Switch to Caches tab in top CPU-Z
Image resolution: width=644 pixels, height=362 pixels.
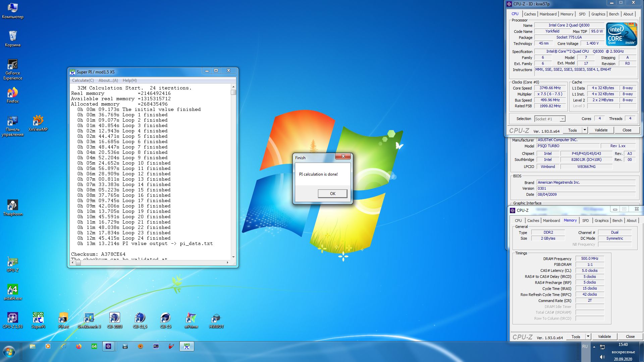[530, 14]
